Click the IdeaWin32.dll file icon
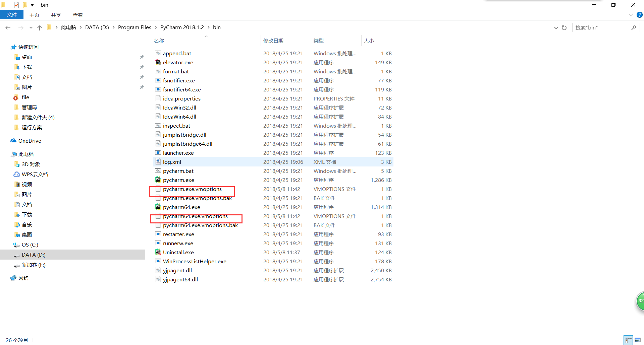644x345 pixels. (x=158, y=108)
